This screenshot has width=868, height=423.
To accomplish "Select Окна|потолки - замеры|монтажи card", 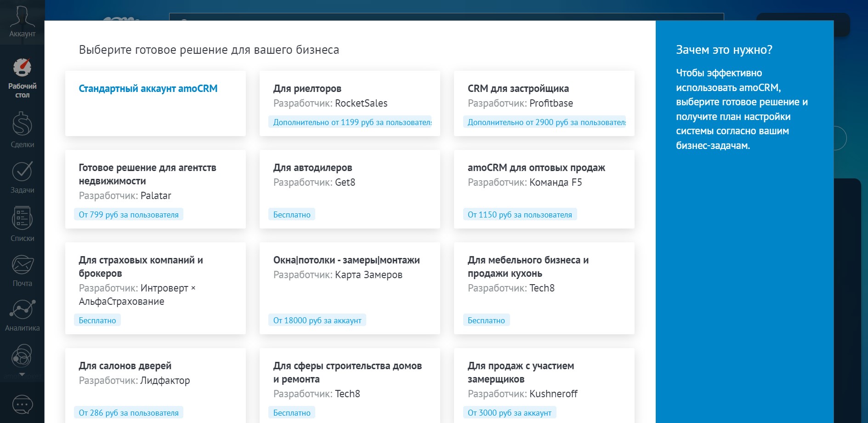I will tap(350, 288).
